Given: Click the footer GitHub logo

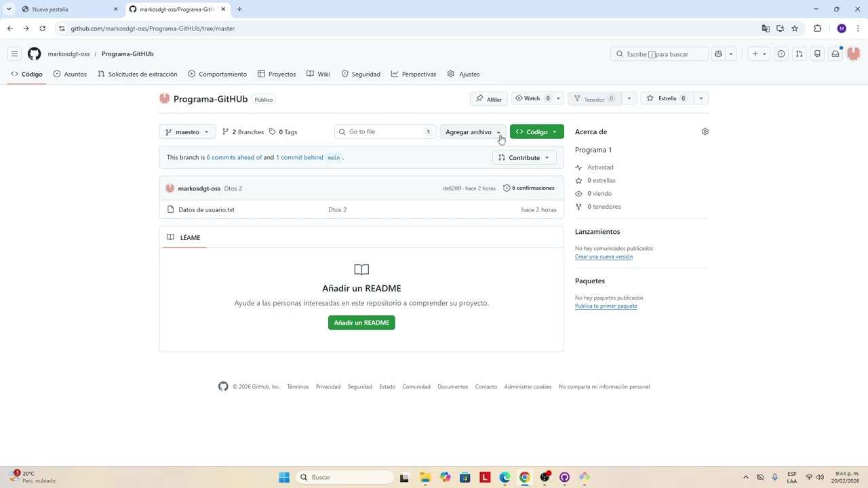Looking at the screenshot, I should pyautogui.click(x=223, y=386).
